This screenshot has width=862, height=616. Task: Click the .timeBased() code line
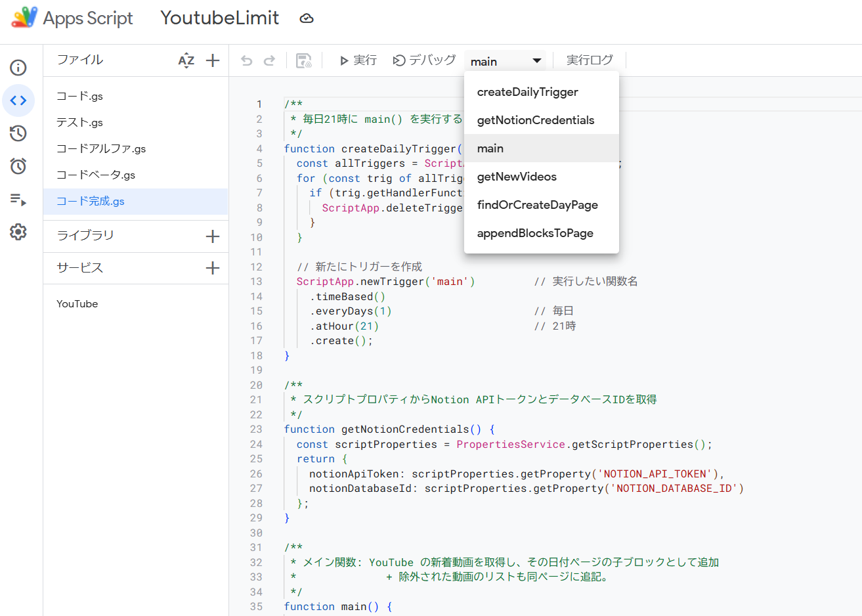click(347, 297)
